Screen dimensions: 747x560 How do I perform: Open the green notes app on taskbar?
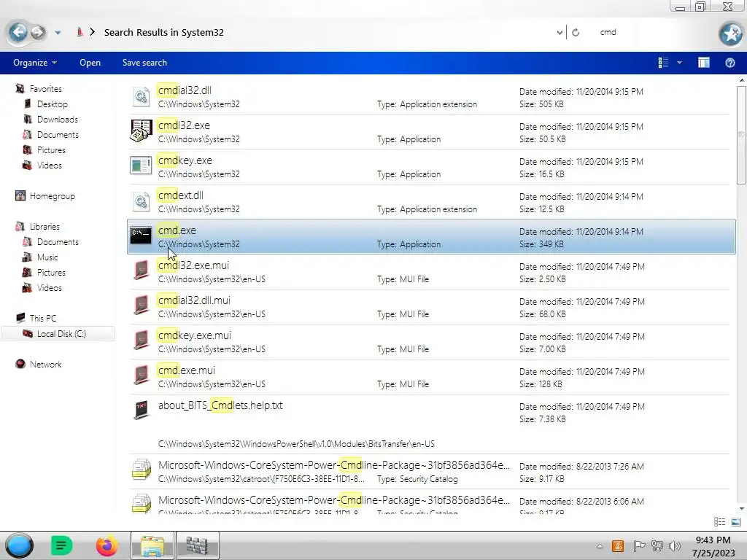pos(61,545)
